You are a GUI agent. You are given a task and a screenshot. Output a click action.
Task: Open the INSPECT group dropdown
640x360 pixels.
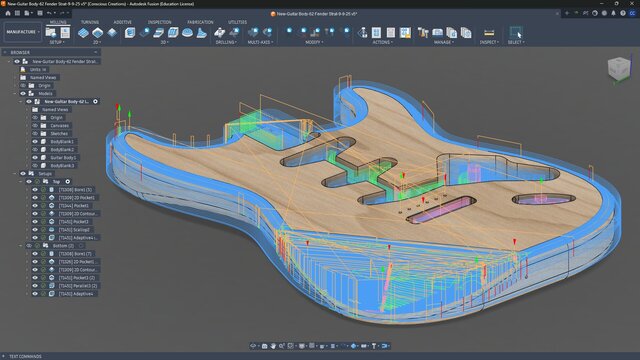tap(489, 42)
